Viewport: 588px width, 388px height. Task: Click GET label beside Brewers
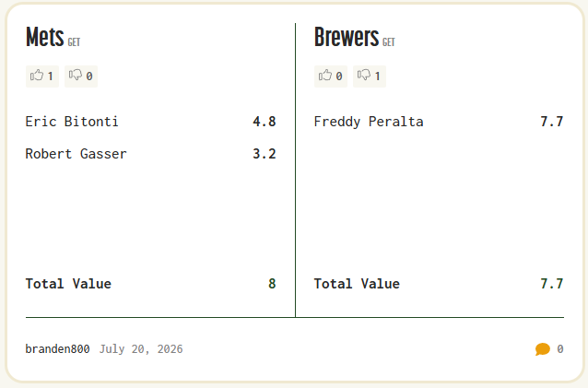point(389,42)
